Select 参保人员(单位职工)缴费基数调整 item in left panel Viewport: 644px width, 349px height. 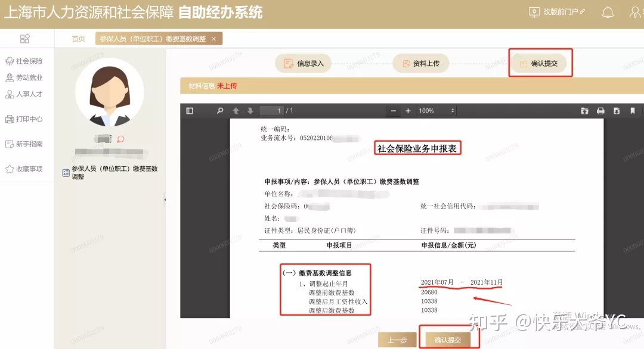[110, 173]
